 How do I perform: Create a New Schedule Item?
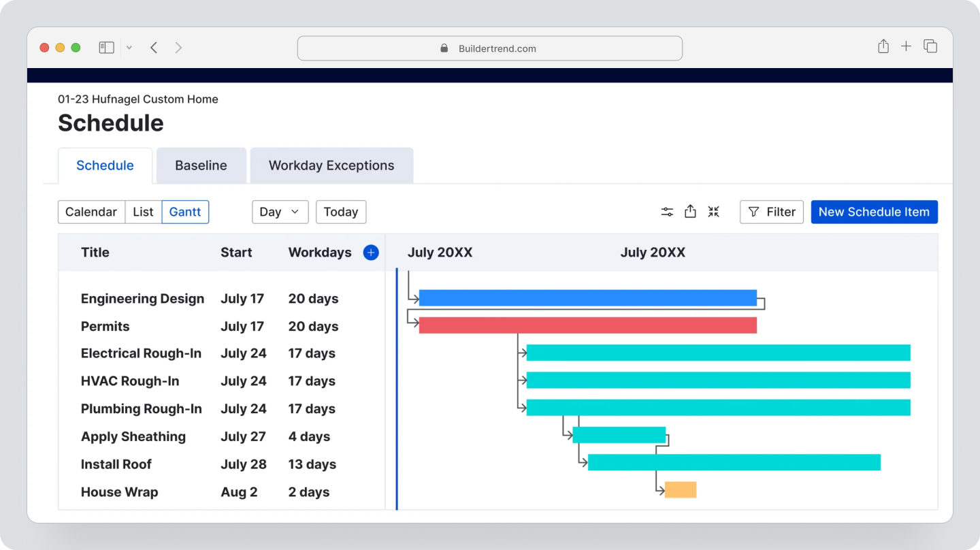[x=874, y=212]
